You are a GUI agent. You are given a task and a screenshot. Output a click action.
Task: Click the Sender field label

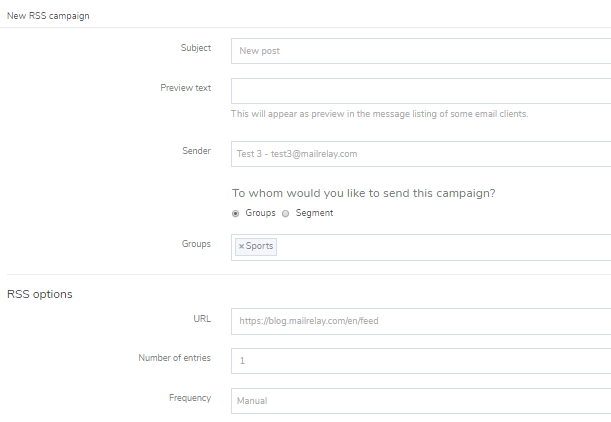click(196, 151)
